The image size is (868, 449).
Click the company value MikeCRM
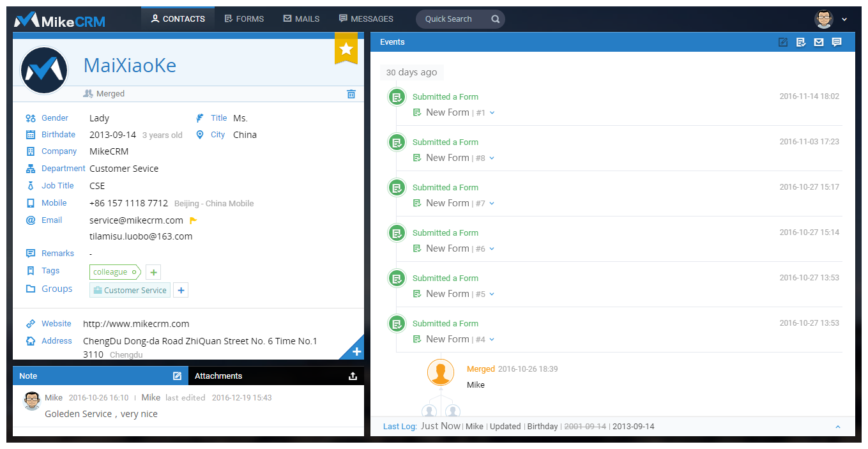[x=109, y=151]
